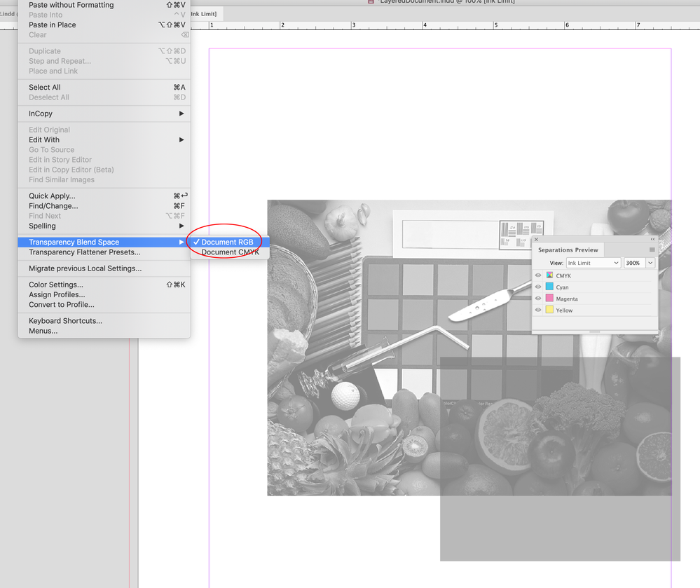
Task: Click the Magenta color swatch
Action: (549, 299)
